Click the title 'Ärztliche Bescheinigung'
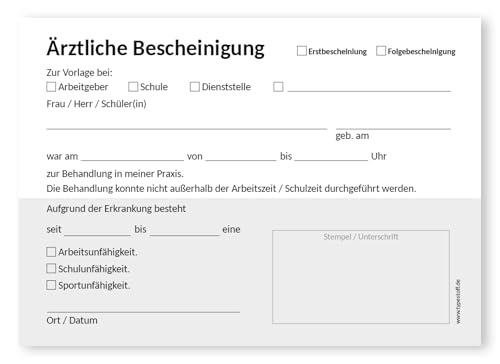 click(155, 49)
